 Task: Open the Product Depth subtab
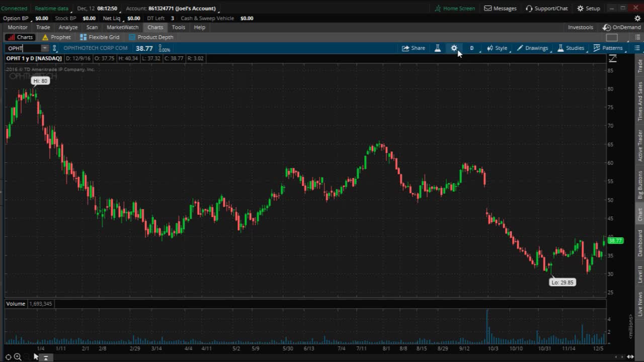pyautogui.click(x=151, y=37)
